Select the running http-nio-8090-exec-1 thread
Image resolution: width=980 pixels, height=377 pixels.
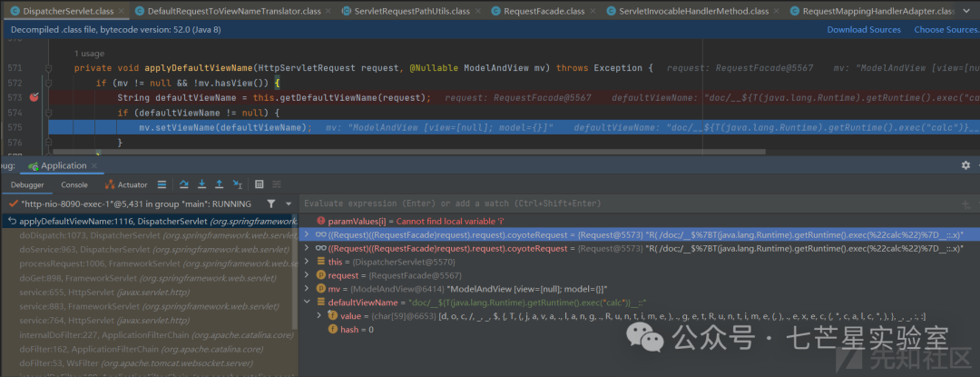136,203
